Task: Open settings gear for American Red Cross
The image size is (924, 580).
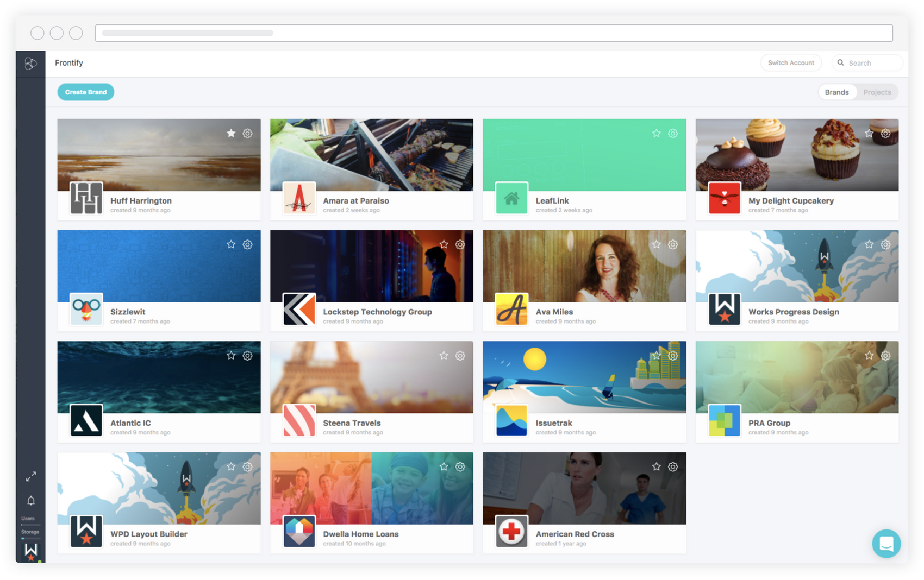Action: tap(673, 467)
